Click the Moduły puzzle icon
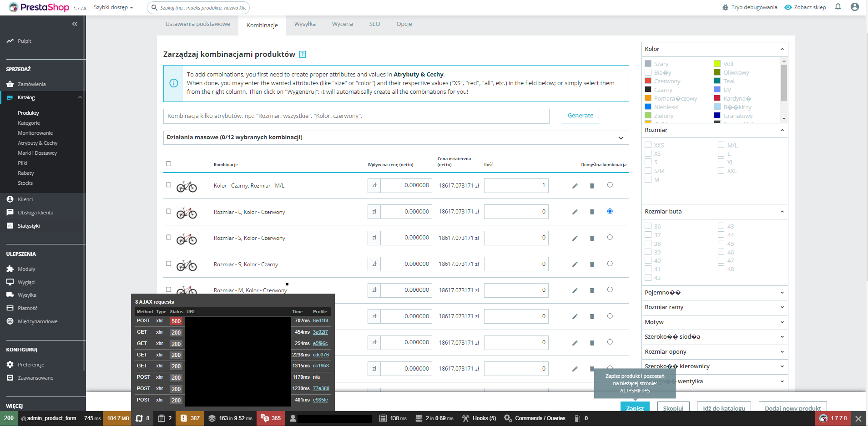868x427 pixels. [10, 269]
